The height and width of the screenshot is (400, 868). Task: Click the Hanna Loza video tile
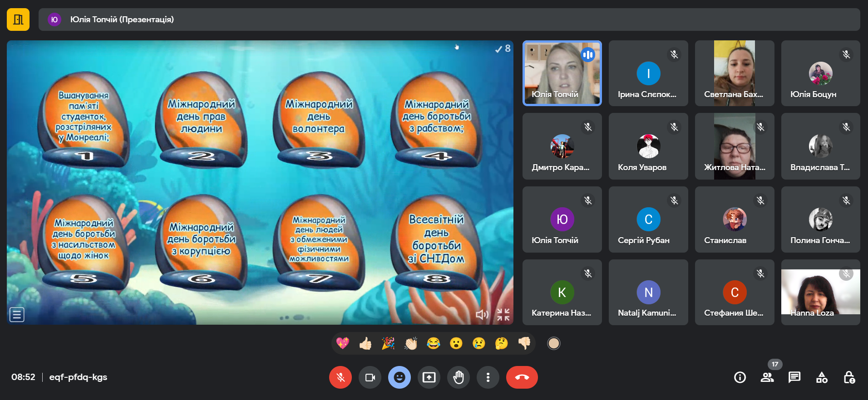pos(820,292)
